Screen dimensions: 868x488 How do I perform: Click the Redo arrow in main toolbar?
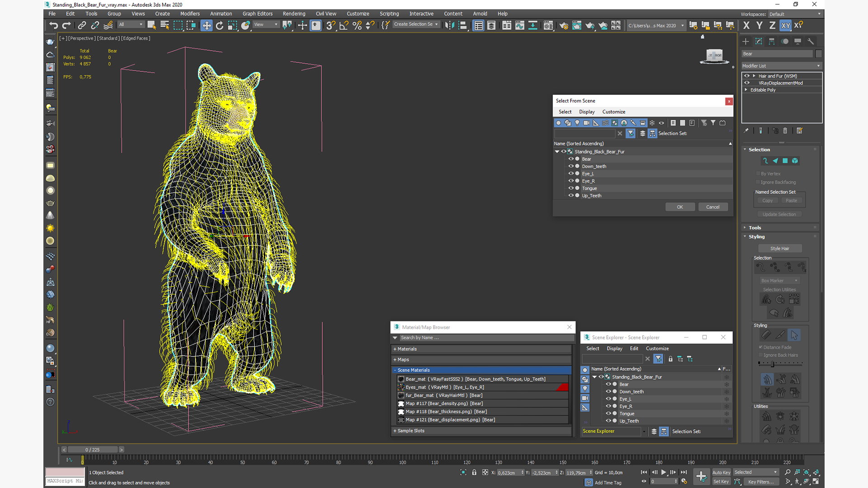66,25
